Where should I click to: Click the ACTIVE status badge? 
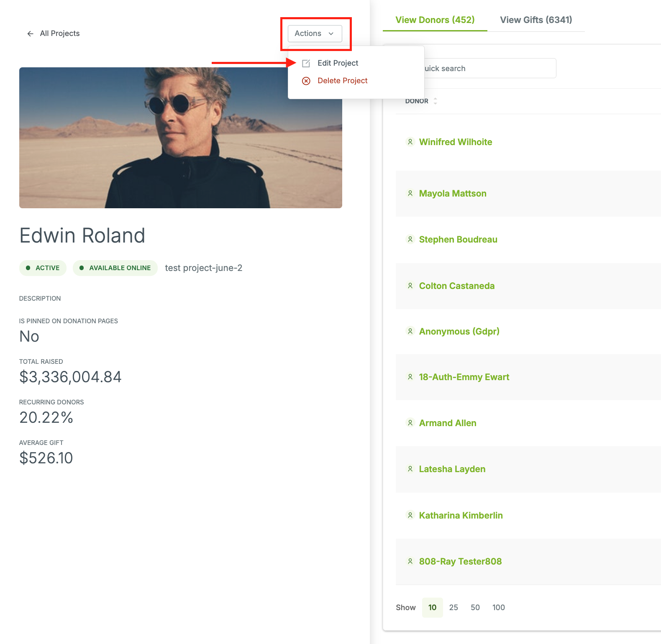[x=43, y=268]
